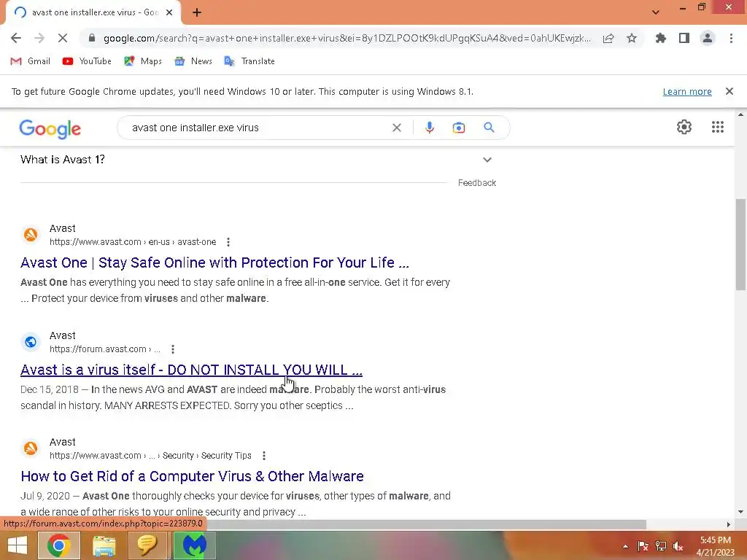Bookmark this page with the star icon
Screen dimensions: 747x560
(x=632, y=38)
